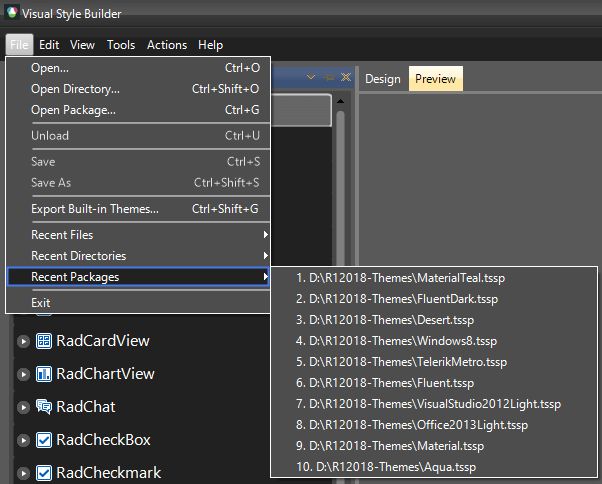Open recent package Office2013Light.tssp
The width and height of the screenshot is (602, 484).
(434, 425)
